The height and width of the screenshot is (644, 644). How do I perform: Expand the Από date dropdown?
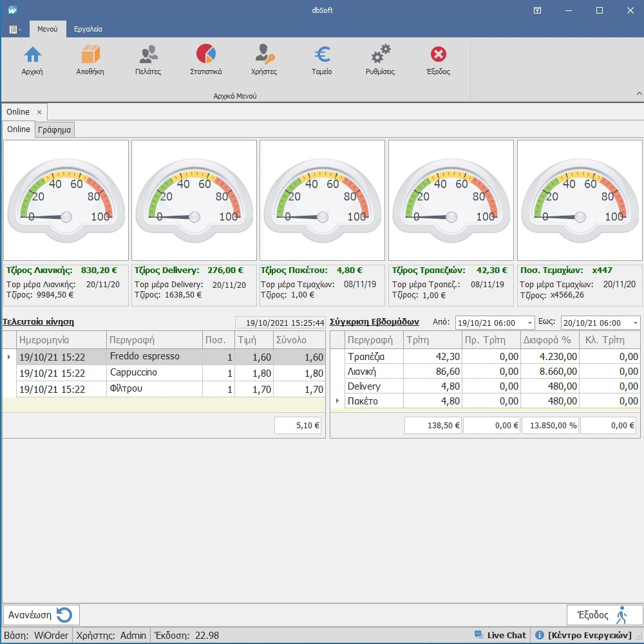click(530, 323)
